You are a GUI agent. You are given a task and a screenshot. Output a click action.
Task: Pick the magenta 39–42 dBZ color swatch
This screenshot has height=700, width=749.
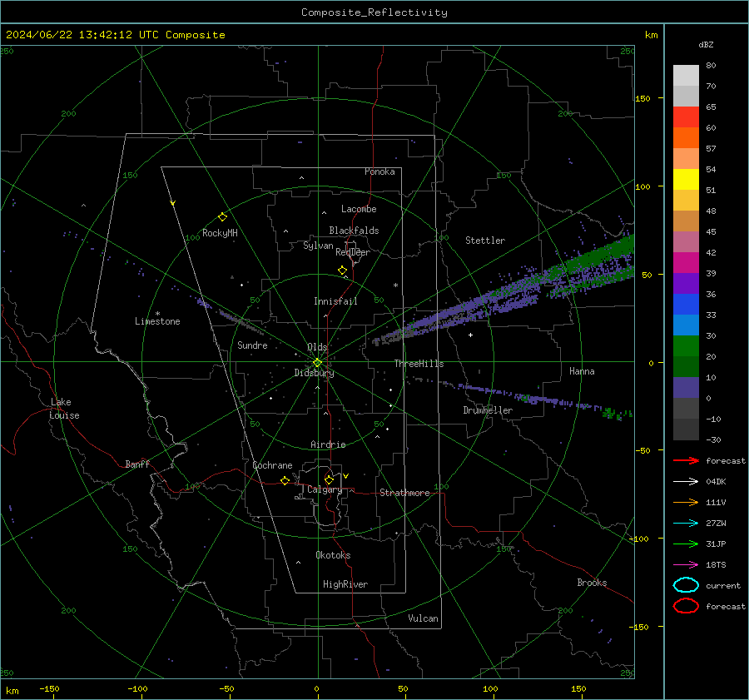click(x=686, y=262)
